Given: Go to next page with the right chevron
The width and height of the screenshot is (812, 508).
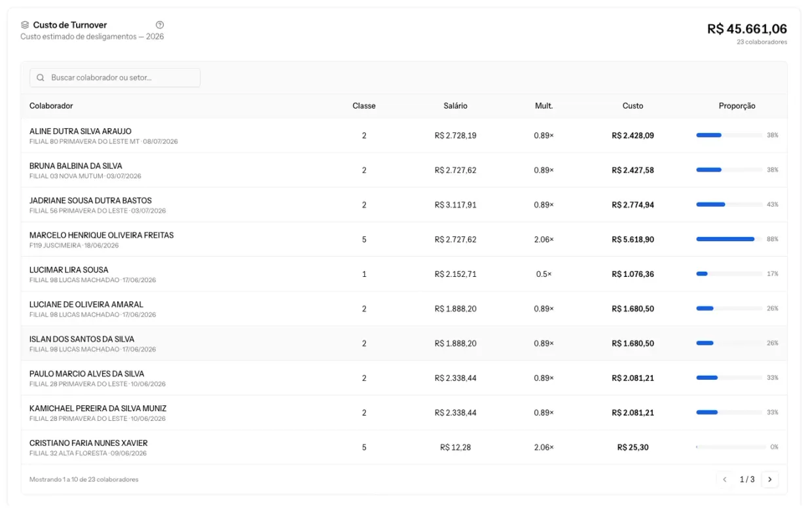Looking at the screenshot, I should point(770,480).
